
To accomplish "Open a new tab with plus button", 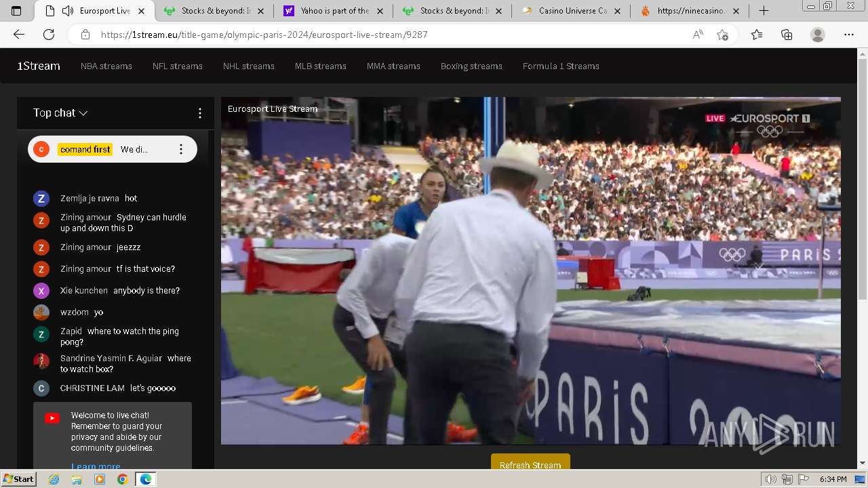I will click(764, 11).
